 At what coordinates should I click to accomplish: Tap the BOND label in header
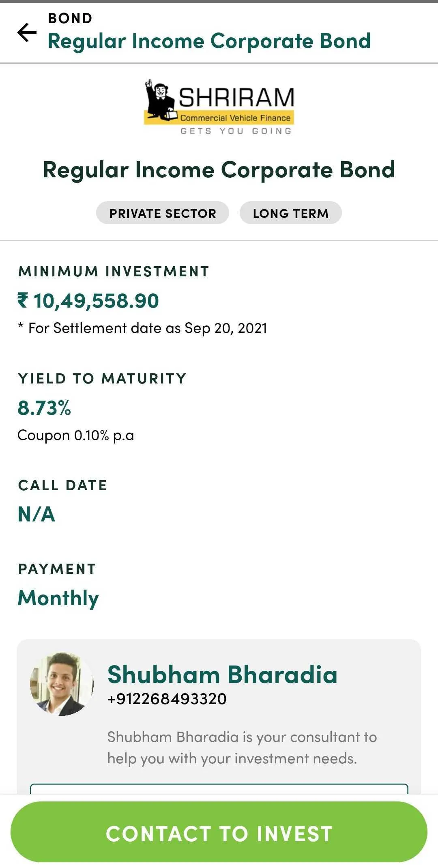pyautogui.click(x=70, y=18)
